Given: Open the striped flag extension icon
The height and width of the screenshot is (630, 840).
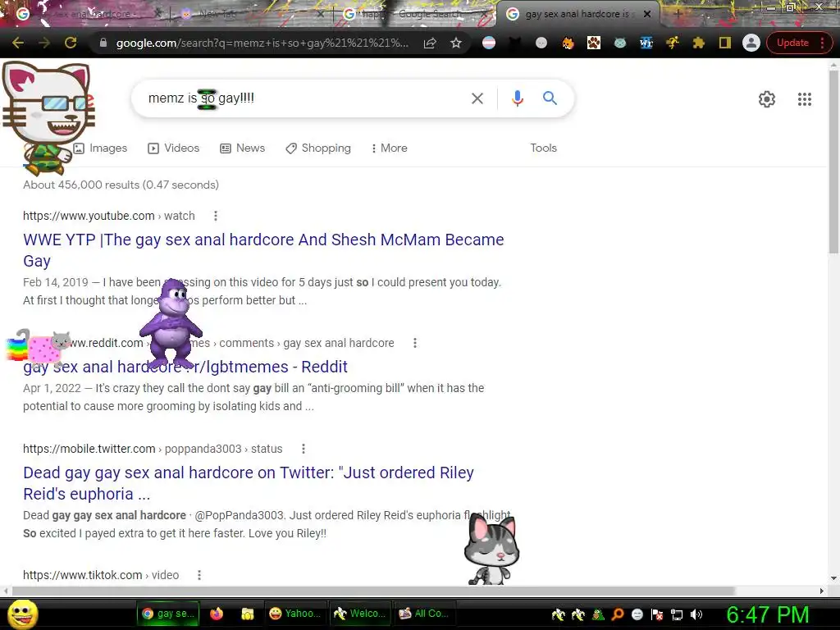Looking at the screenshot, I should [489, 43].
